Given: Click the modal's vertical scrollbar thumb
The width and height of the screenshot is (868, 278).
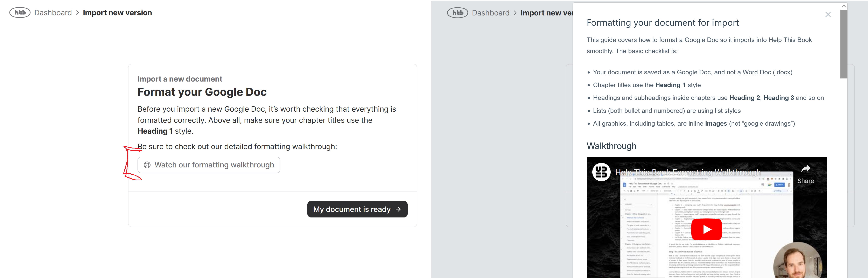Looking at the screenshot, I should (844, 44).
